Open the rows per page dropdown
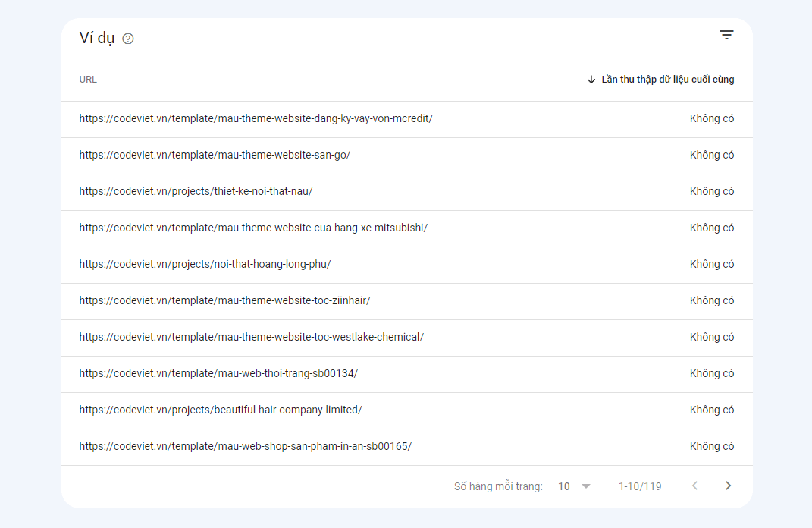 (574, 486)
